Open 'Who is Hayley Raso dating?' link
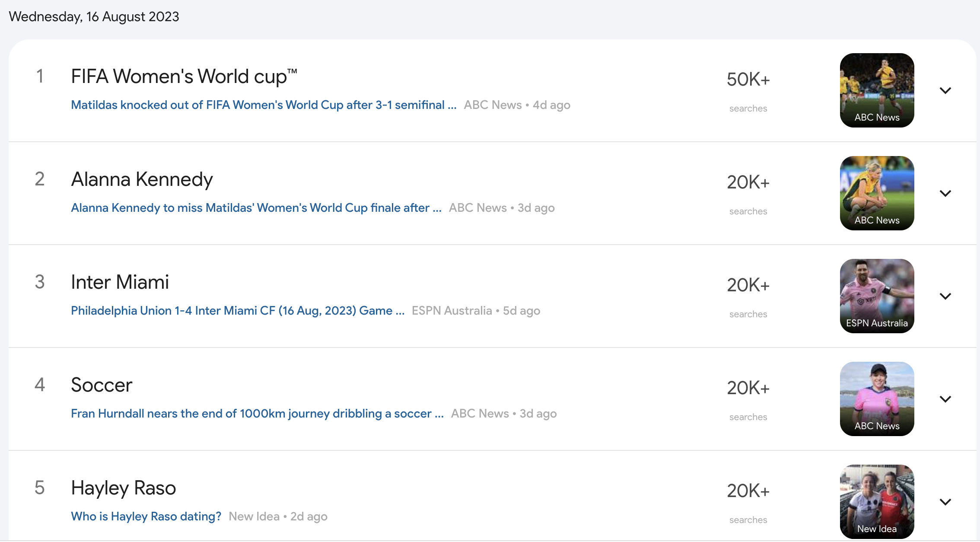 pyautogui.click(x=146, y=516)
